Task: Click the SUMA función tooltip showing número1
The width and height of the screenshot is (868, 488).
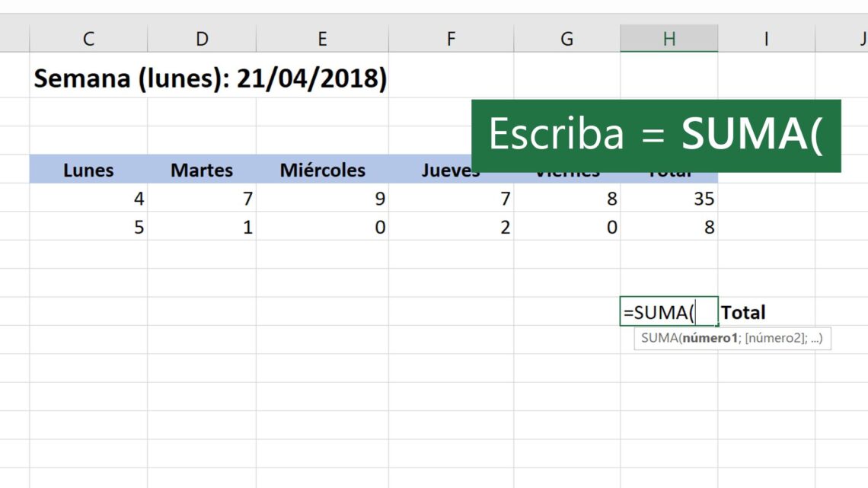Action: coord(732,338)
